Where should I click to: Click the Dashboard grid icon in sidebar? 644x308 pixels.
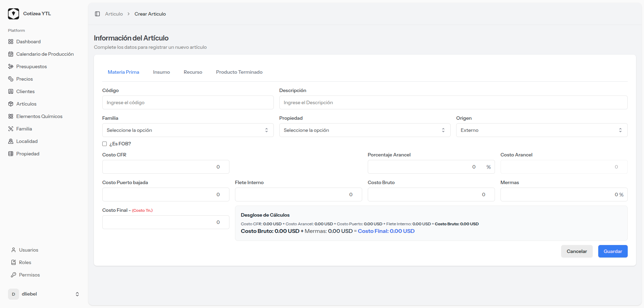pos(11,42)
